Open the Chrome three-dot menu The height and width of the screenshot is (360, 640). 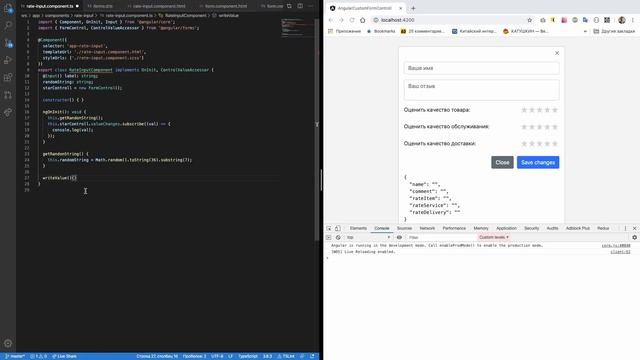click(x=633, y=20)
